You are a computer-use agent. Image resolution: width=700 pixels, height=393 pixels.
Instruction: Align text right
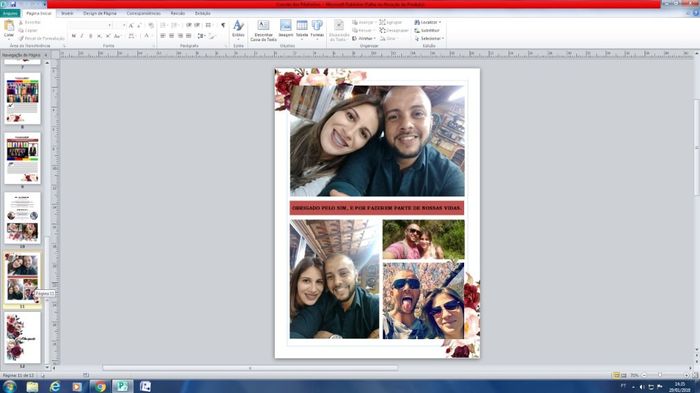pos(180,36)
